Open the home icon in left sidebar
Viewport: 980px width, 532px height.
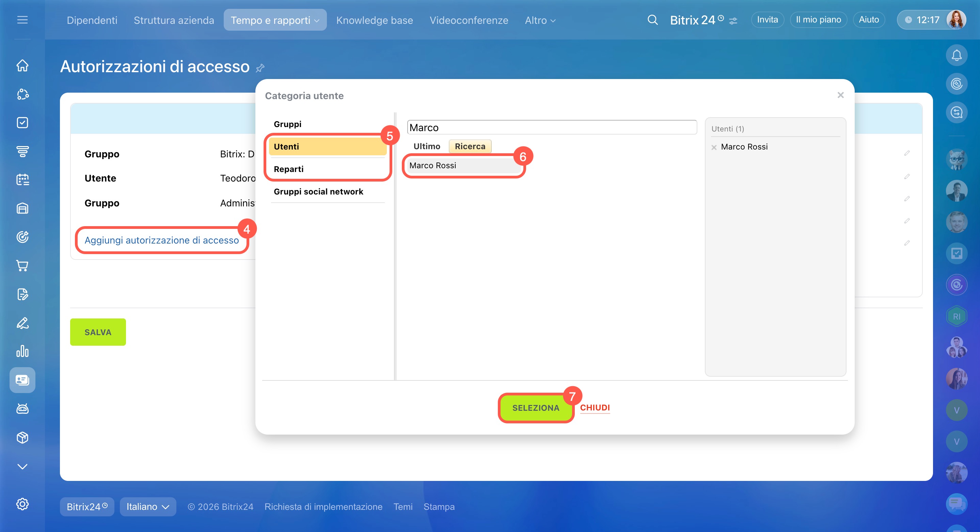[x=22, y=65]
